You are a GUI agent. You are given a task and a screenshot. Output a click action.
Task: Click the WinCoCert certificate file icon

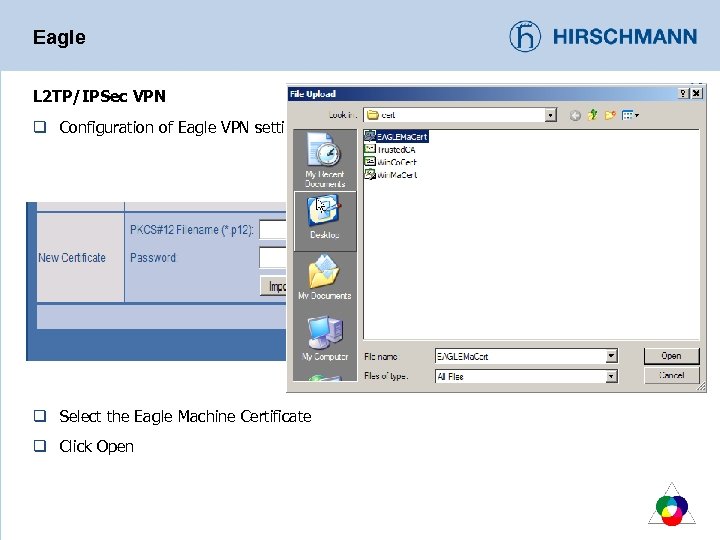[x=370, y=162]
